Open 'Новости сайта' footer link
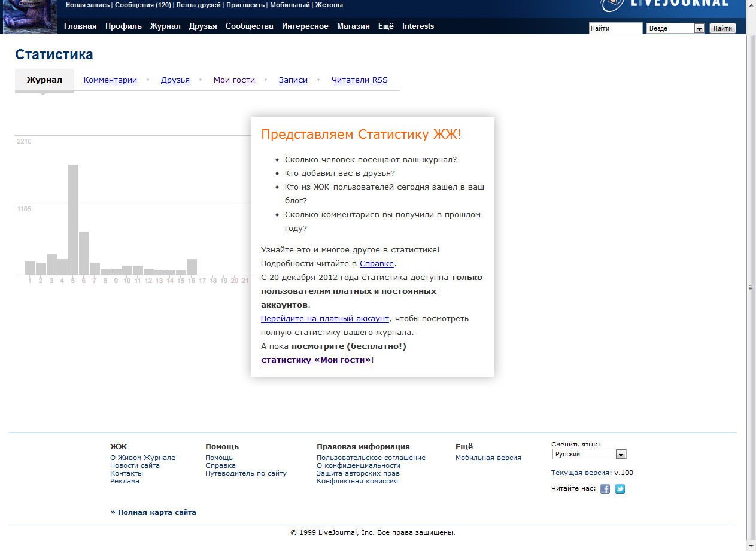 point(135,465)
